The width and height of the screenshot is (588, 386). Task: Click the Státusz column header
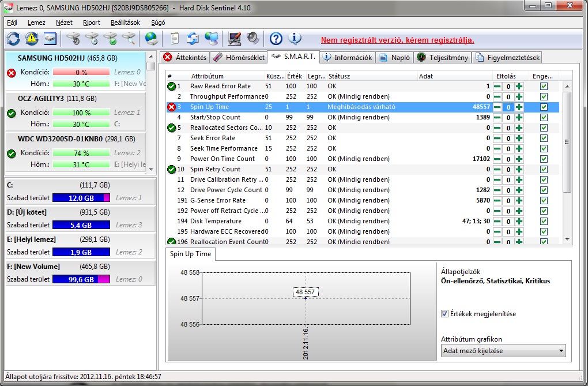click(x=372, y=76)
